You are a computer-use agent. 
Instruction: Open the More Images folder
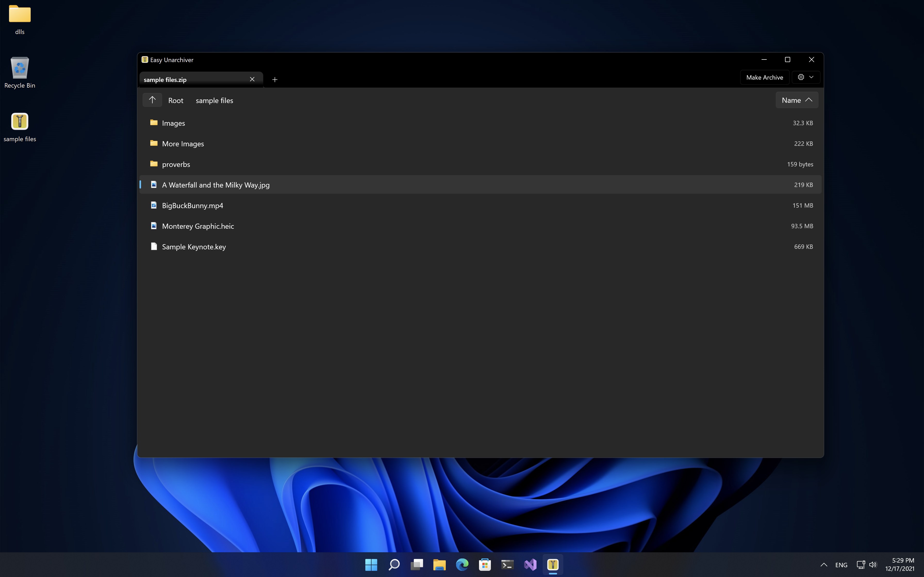click(183, 143)
